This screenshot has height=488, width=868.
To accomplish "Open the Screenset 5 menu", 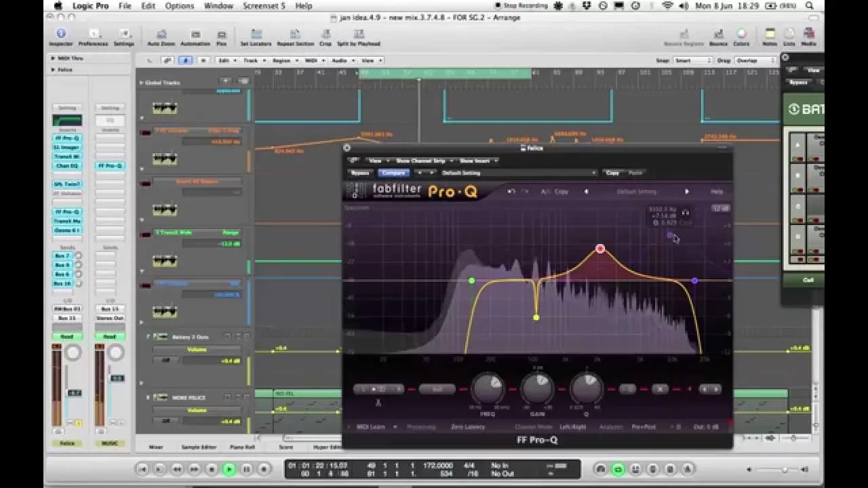I will (264, 5).
